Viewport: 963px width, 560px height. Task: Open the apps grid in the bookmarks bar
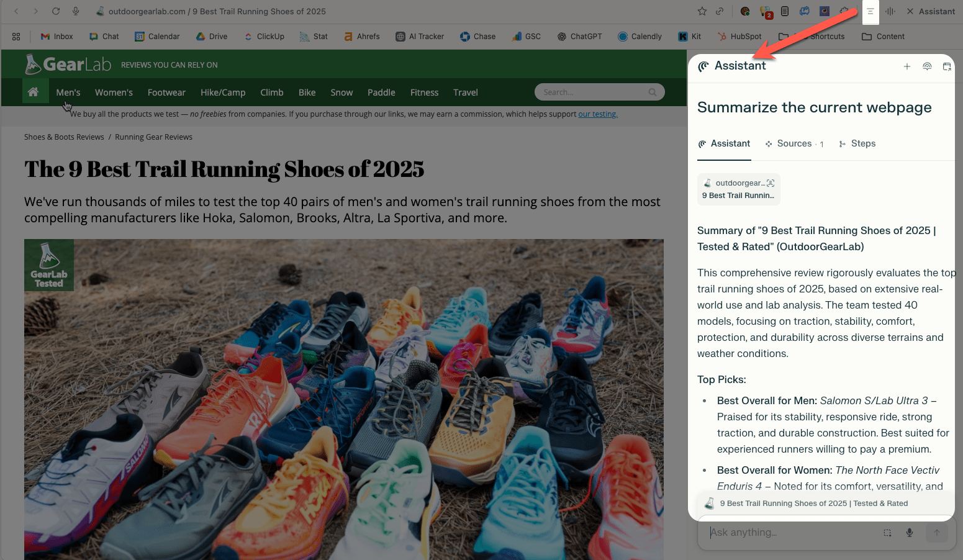tap(16, 37)
